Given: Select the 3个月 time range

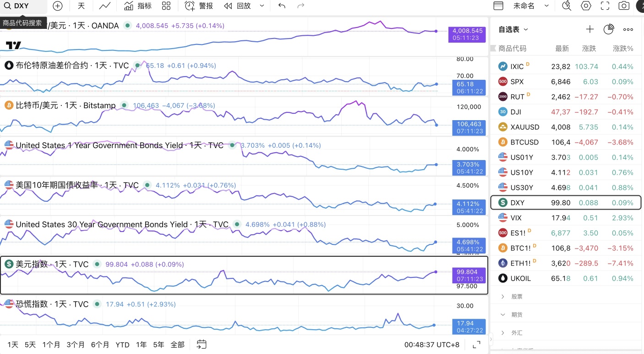Looking at the screenshot, I should pyautogui.click(x=76, y=344).
